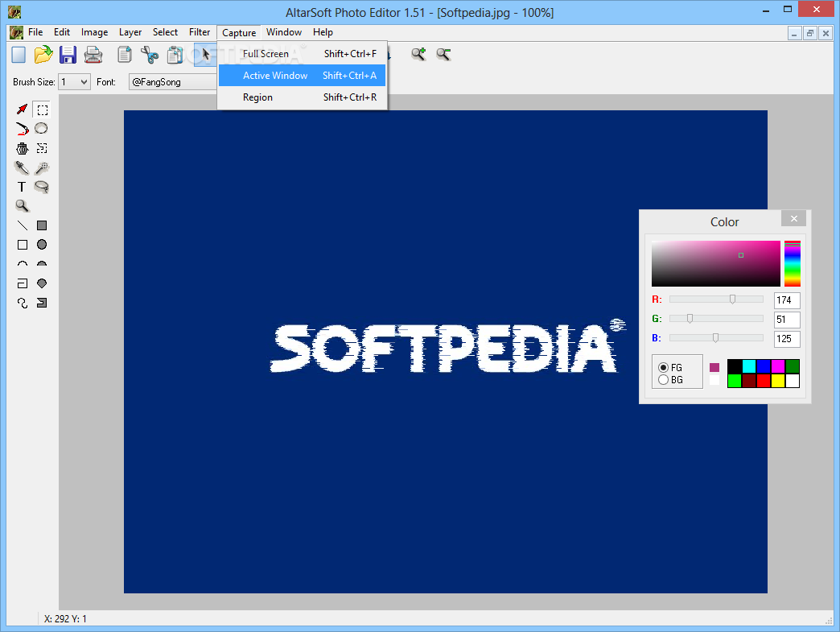
Task: Select the BG radio button
Action: pyautogui.click(x=663, y=379)
